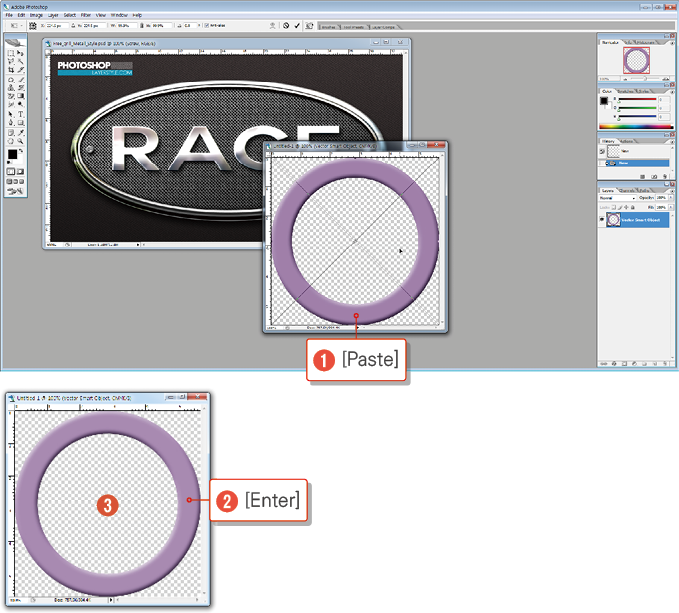
Task: Choose Full Screen Mode button in toolbox
Action: tap(22, 181)
